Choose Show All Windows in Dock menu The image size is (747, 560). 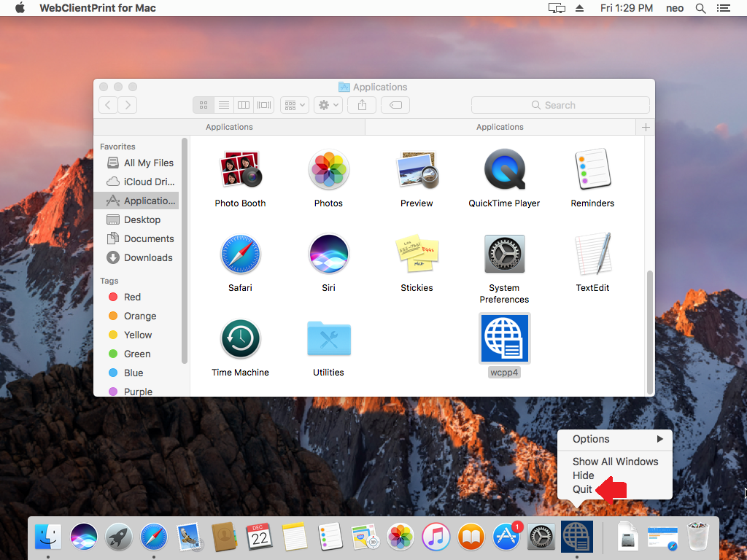pos(615,462)
